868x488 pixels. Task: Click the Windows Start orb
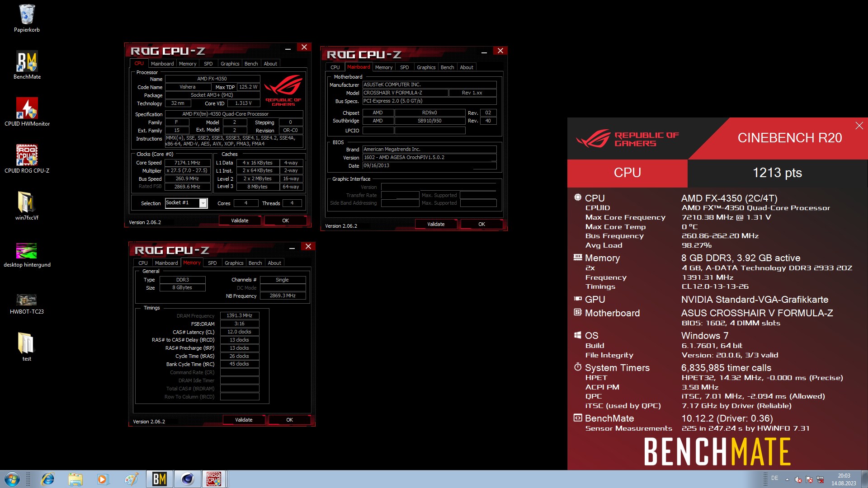(12, 479)
